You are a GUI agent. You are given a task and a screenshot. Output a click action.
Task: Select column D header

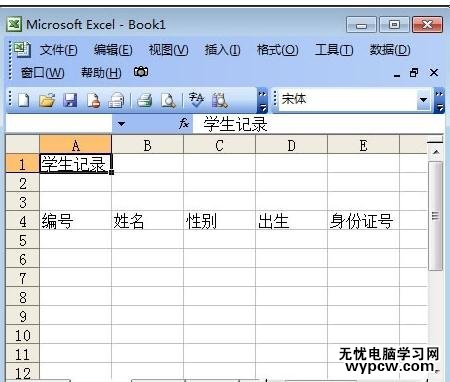[x=291, y=145]
